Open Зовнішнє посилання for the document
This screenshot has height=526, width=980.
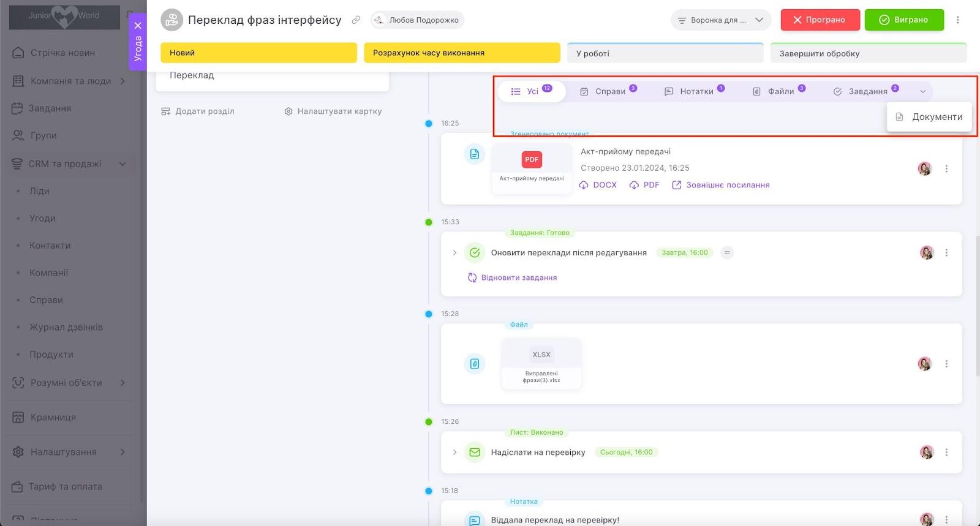721,185
